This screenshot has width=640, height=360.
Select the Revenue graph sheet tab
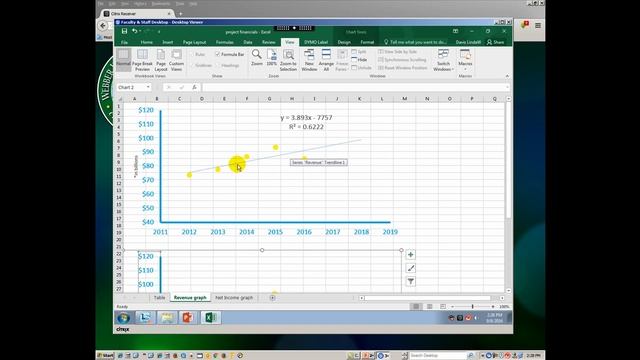click(x=190, y=298)
